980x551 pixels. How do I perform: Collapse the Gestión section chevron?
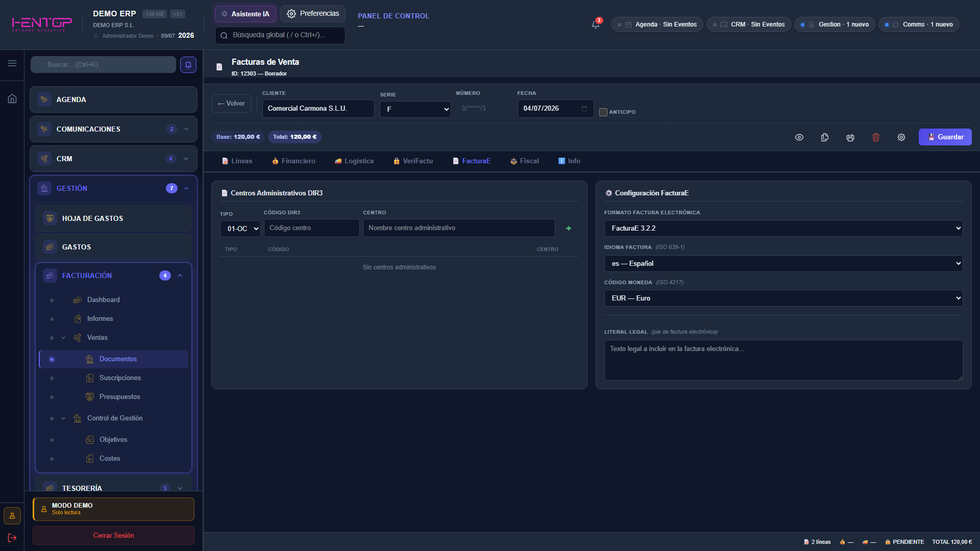point(186,188)
